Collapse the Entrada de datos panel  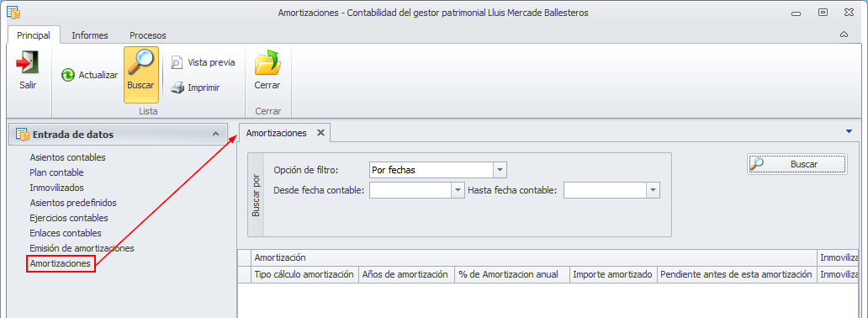(215, 134)
